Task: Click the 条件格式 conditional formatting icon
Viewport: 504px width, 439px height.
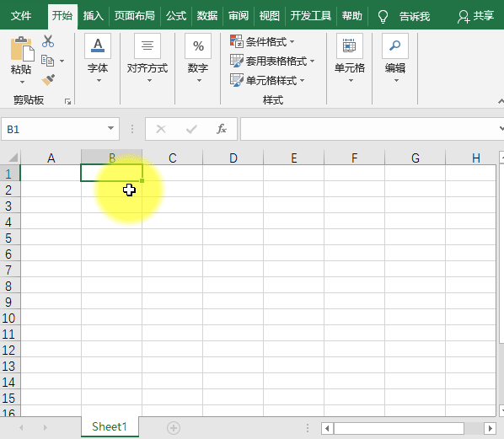Action: coord(237,41)
